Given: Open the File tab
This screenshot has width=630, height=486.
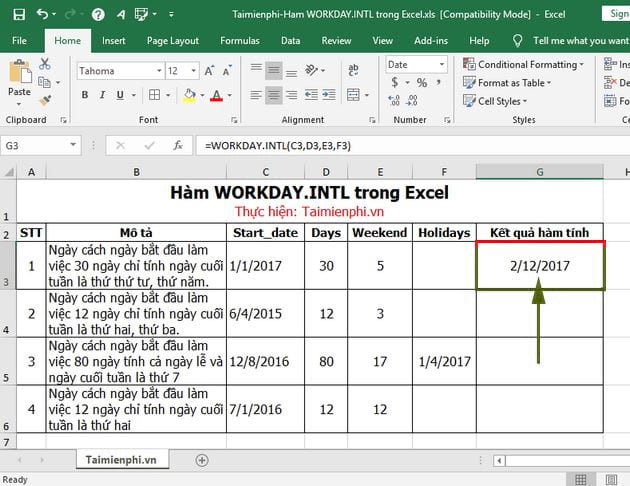Looking at the screenshot, I should click(x=19, y=41).
